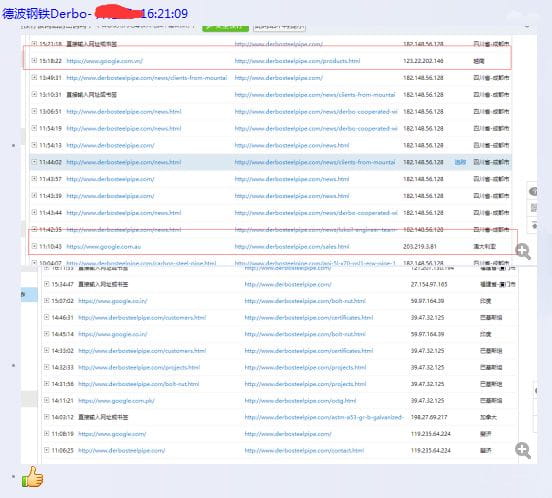The width and height of the screenshot is (552, 498).
Task: Select IP address 123.22.202.146
Action: 423,61
